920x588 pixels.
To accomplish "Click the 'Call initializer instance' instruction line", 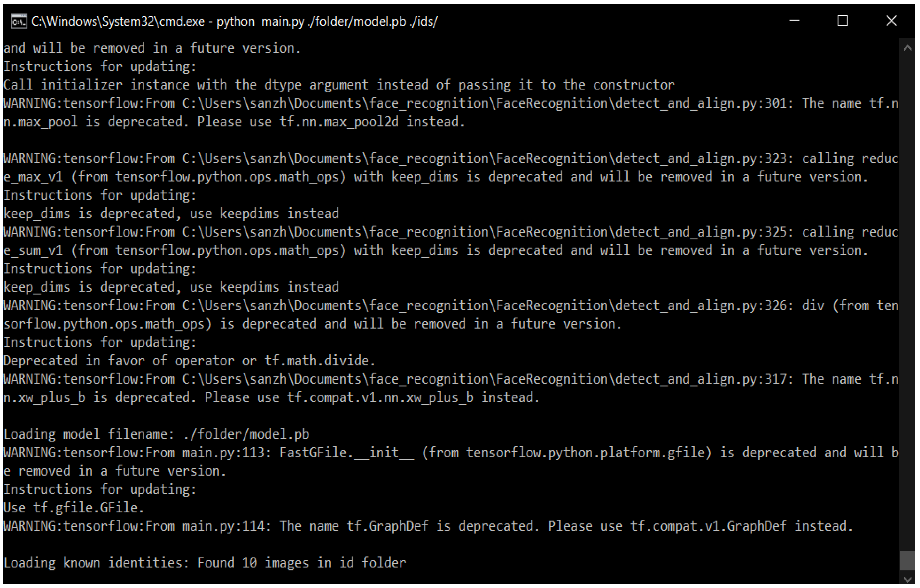I will pyautogui.click(x=338, y=85).
